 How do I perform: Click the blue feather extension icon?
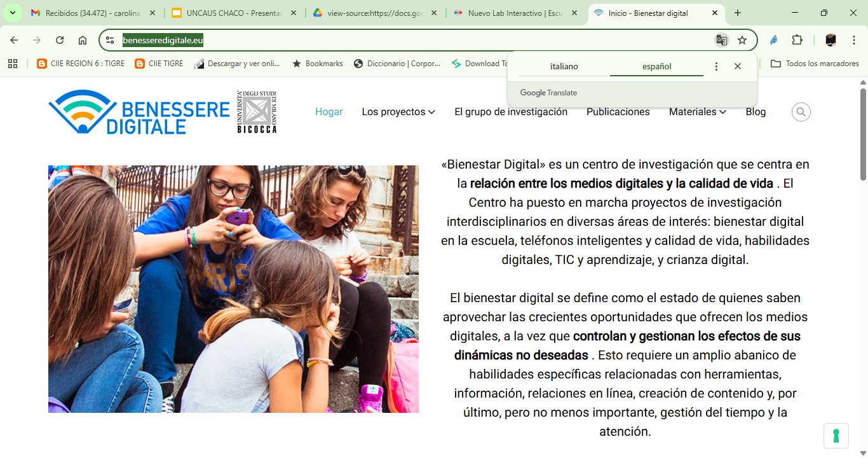(x=773, y=39)
